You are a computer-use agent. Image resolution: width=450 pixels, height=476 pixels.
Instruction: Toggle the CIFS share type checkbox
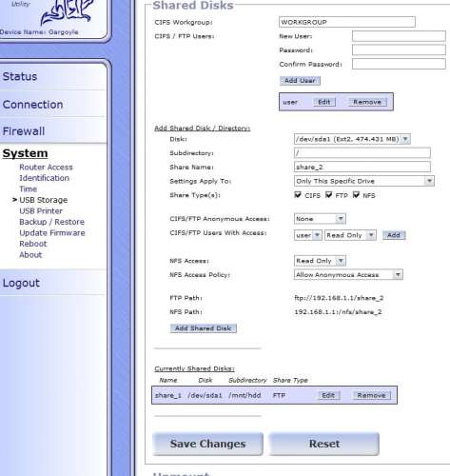point(298,195)
